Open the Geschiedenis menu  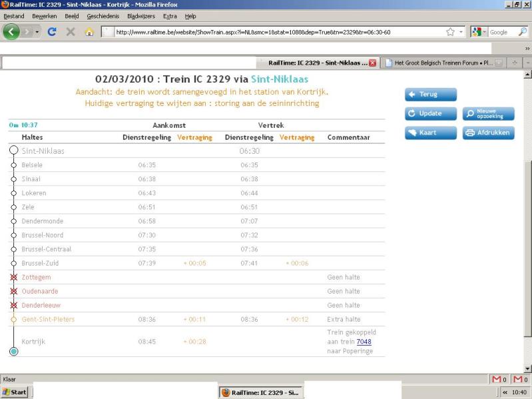pos(101,15)
